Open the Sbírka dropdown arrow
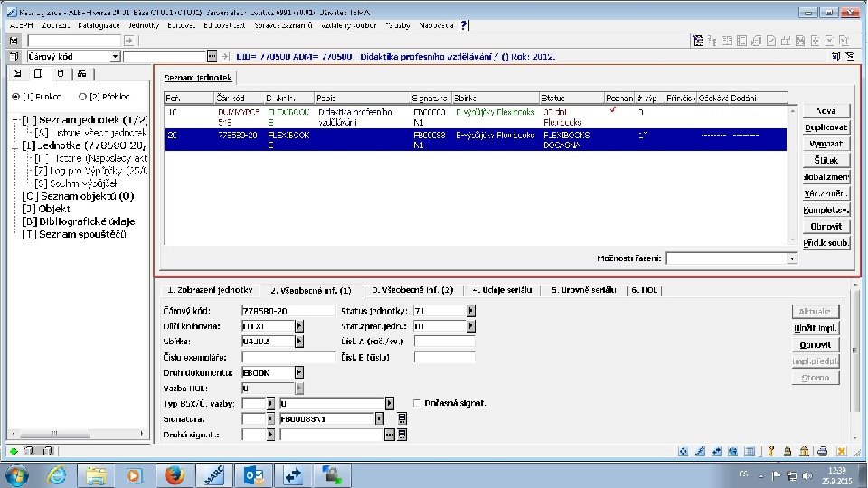This screenshot has width=868, height=488. click(x=299, y=342)
